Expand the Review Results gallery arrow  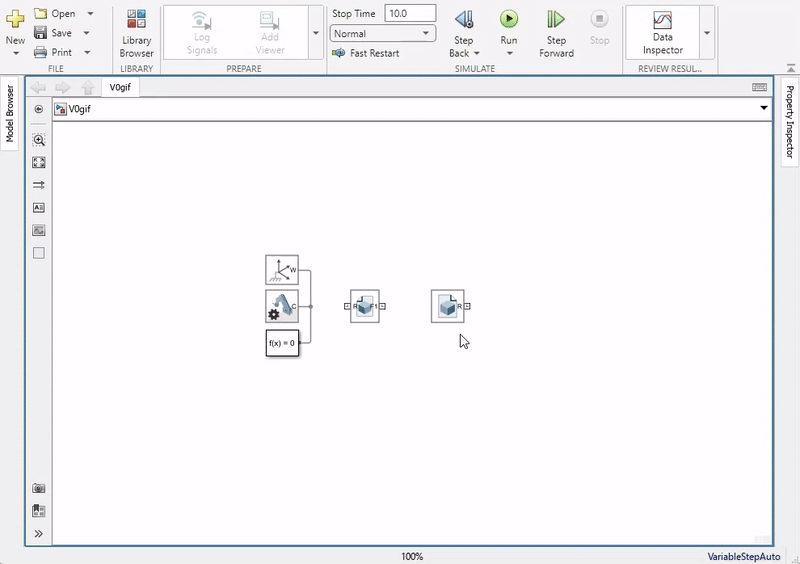pyautogui.click(x=707, y=32)
